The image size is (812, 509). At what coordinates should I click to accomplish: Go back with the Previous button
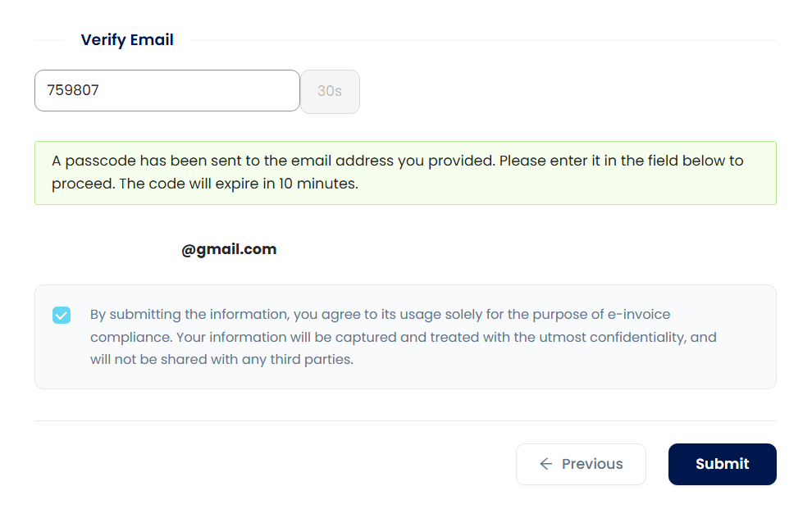coord(581,464)
